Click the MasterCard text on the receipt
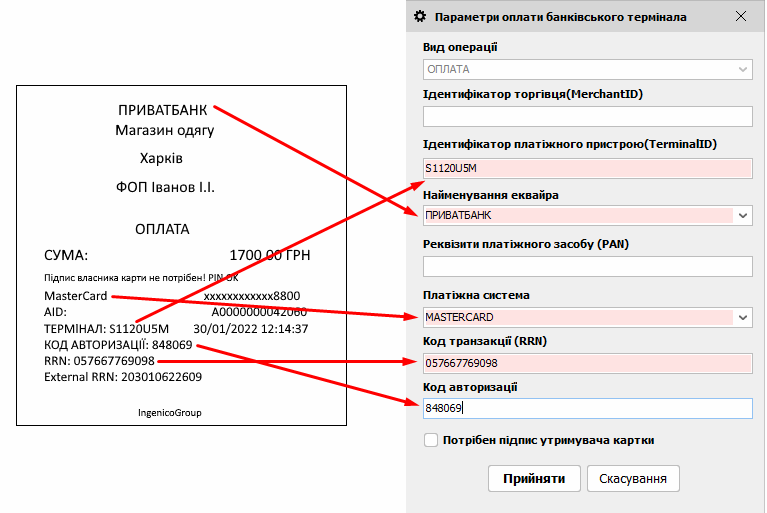Viewport: 767px width, 513px height. coord(76,296)
